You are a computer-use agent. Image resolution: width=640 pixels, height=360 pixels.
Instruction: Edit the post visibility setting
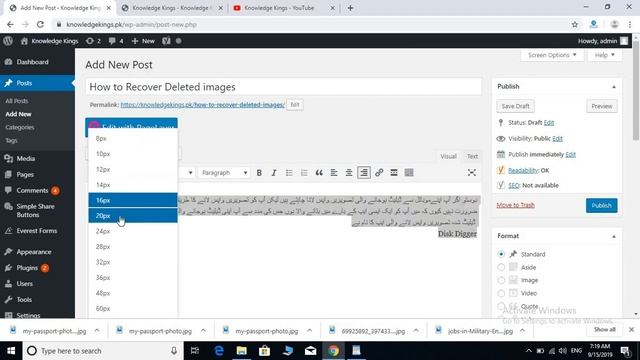pyautogui.click(x=557, y=139)
